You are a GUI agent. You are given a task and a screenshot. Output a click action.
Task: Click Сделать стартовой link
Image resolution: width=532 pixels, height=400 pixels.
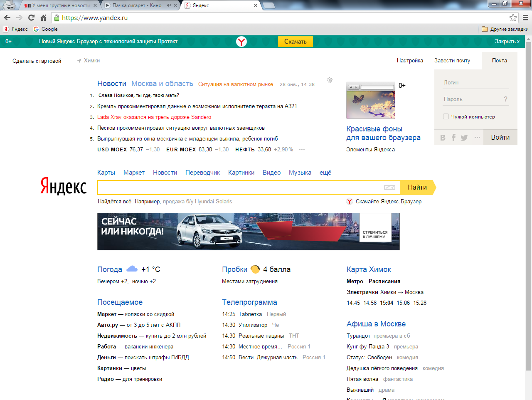[x=37, y=61]
